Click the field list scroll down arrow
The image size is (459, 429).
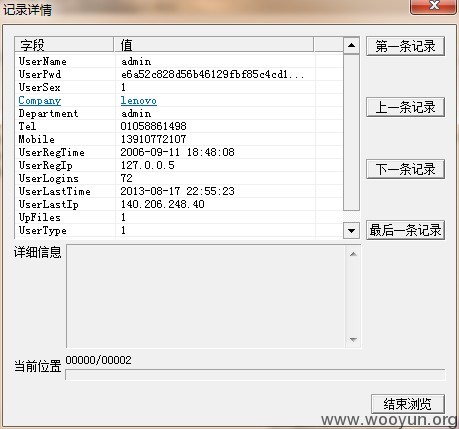coord(351,230)
